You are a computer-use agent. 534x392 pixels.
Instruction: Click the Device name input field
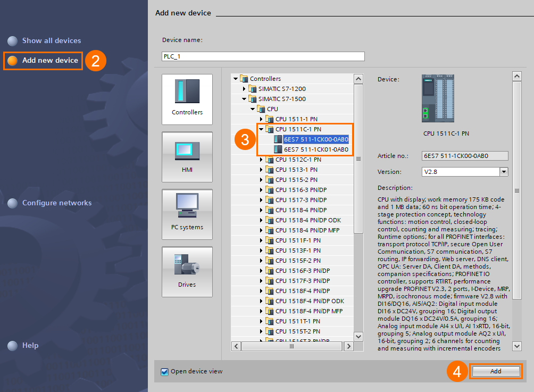(263, 56)
